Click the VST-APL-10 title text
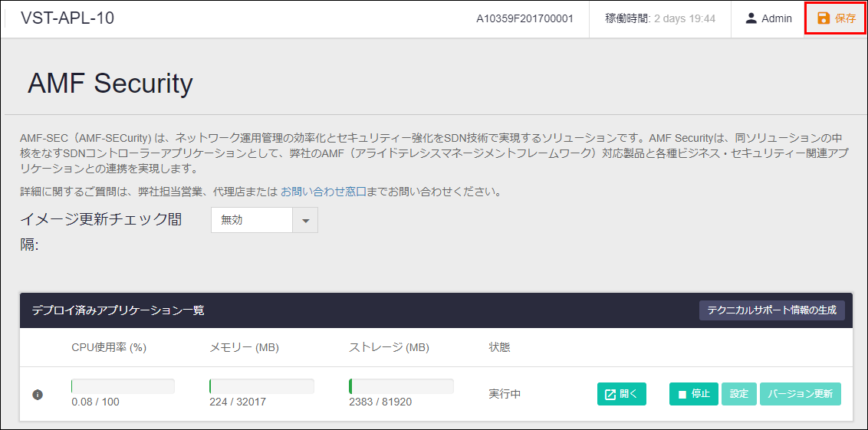 [67, 18]
